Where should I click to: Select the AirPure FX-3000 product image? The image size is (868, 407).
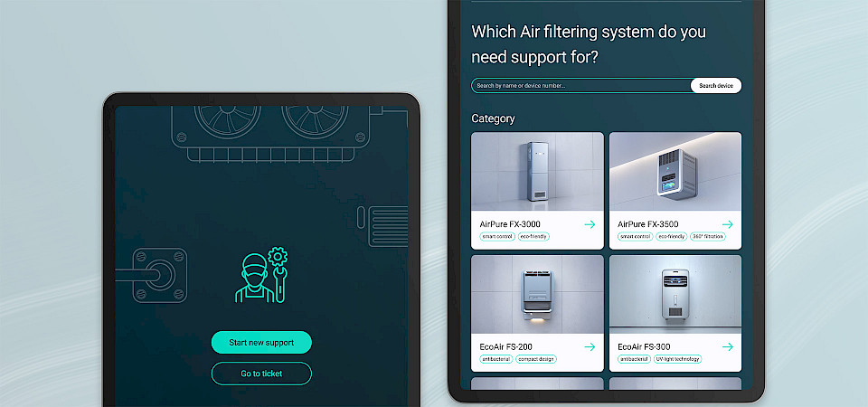tap(537, 172)
